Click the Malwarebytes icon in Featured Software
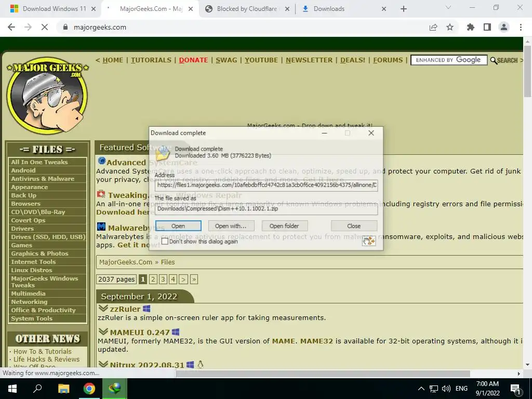Image resolution: width=532 pixels, height=399 pixels. [101, 227]
